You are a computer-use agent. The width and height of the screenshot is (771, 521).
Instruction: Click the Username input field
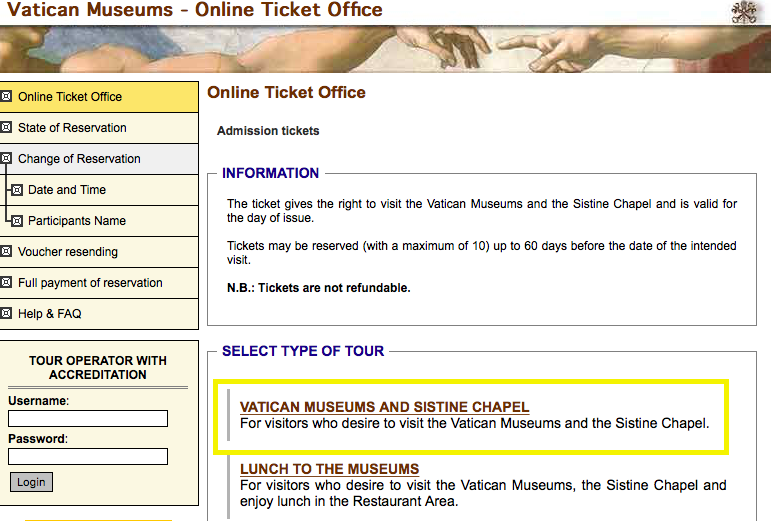(88, 419)
